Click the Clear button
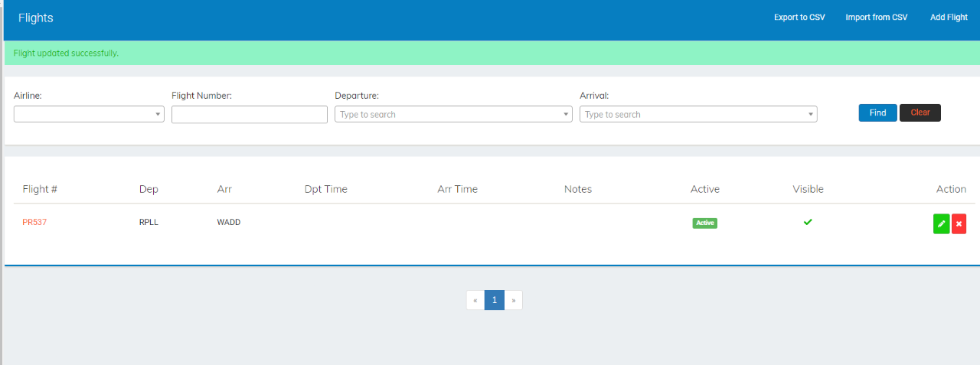This screenshot has width=980, height=365. (x=920, y=112)
